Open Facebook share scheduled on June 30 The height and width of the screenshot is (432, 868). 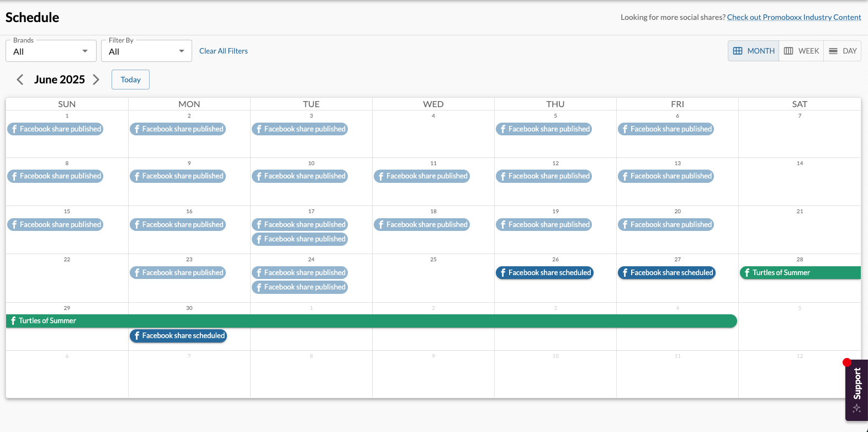coord(178,335)
